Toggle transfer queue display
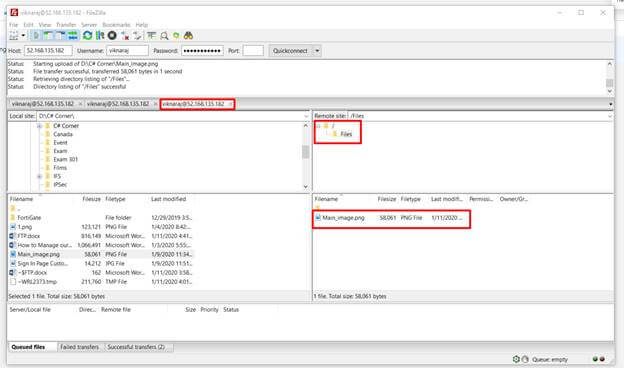The image size is (624, 368). 73,36
